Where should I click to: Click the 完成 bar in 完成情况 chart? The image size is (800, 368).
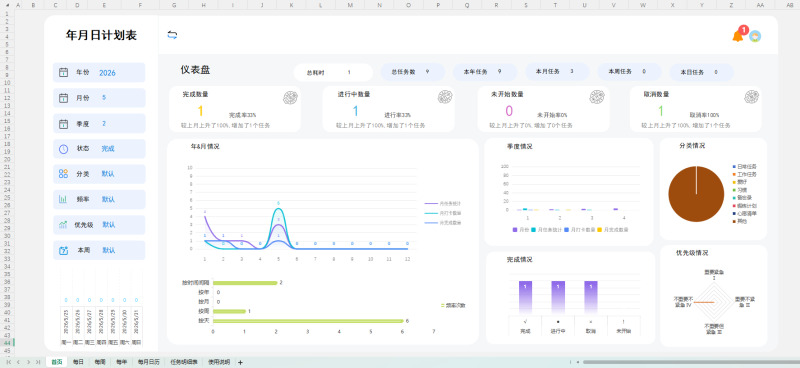click(525, 298)
